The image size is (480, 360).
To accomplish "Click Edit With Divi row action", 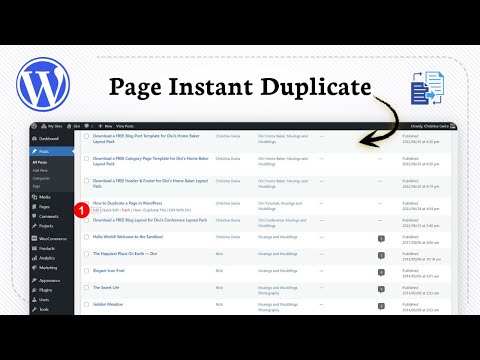I will [180, 210].
